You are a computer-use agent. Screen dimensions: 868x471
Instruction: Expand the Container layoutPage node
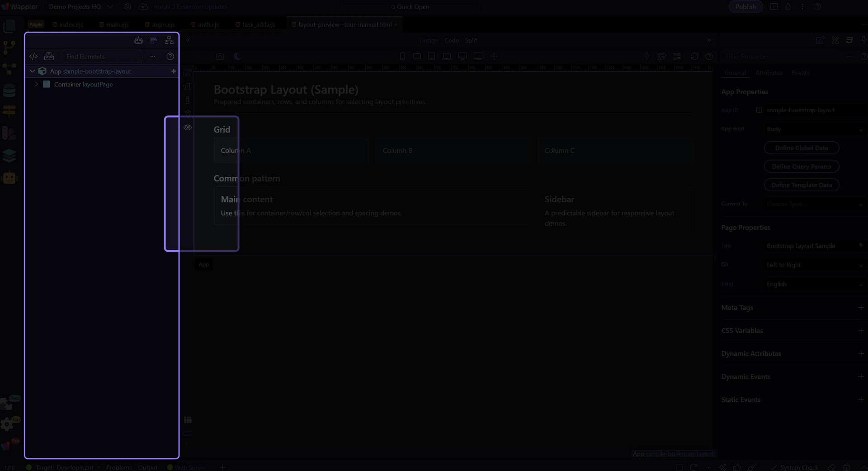(37, 85)
